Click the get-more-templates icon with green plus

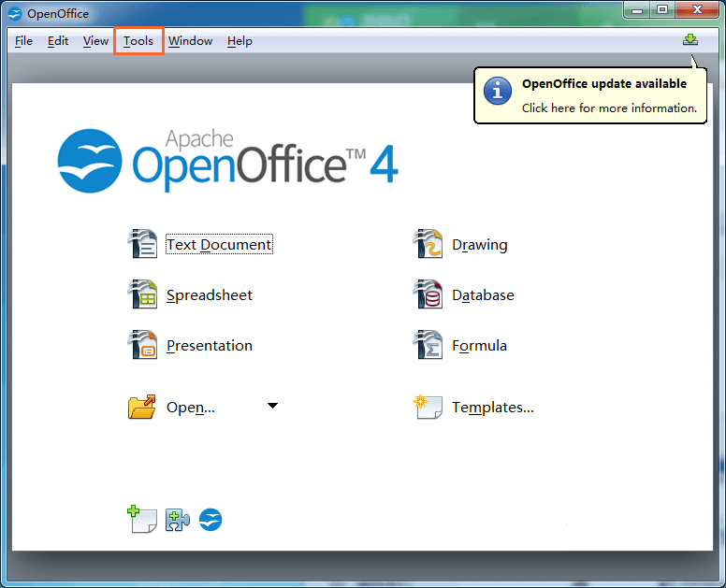141,520
